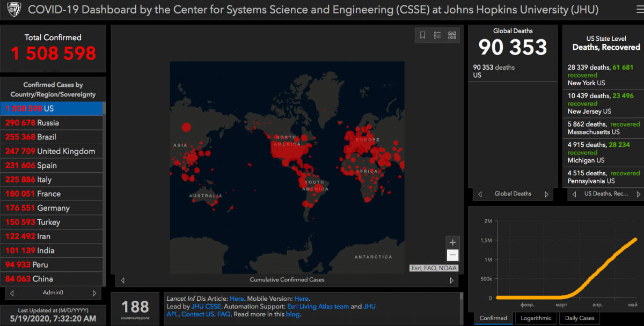Click the Pennsylvania US deaths entry
This screenshot has width=644, height=326.
click(x=603, y=177)
